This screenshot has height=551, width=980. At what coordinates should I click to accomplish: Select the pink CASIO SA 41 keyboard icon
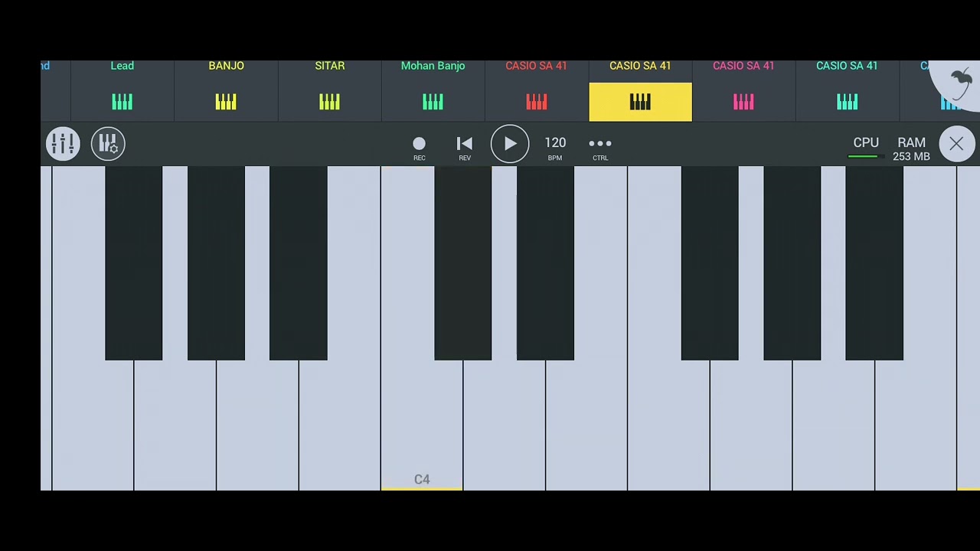click(743, 102)
